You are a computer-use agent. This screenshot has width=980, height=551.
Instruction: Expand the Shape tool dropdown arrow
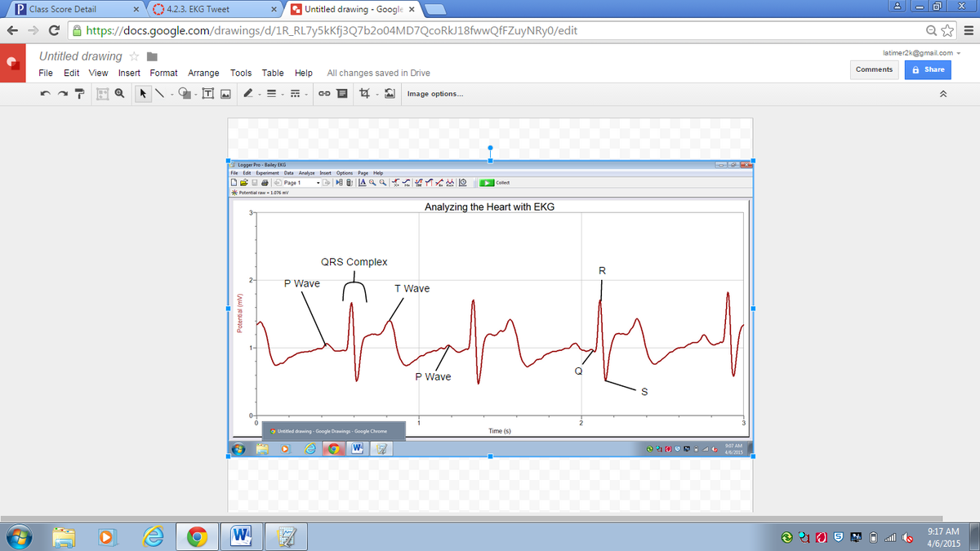tap(194, 95)
